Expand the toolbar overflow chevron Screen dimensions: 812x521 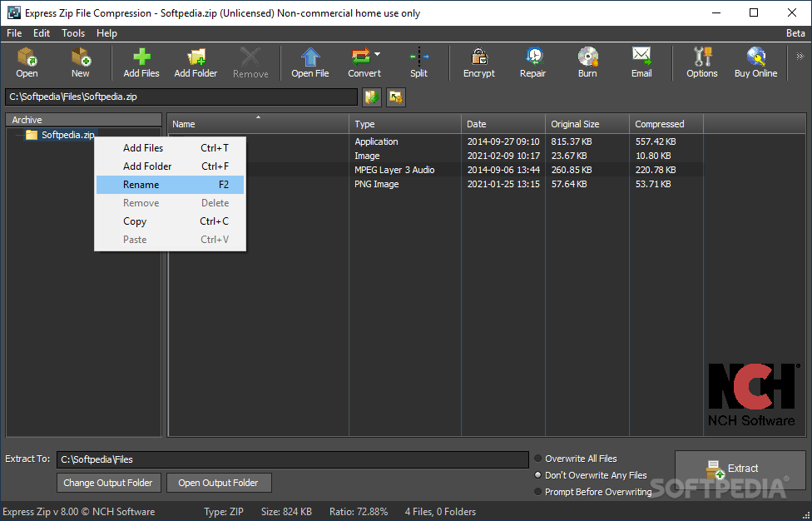[800, 56]
